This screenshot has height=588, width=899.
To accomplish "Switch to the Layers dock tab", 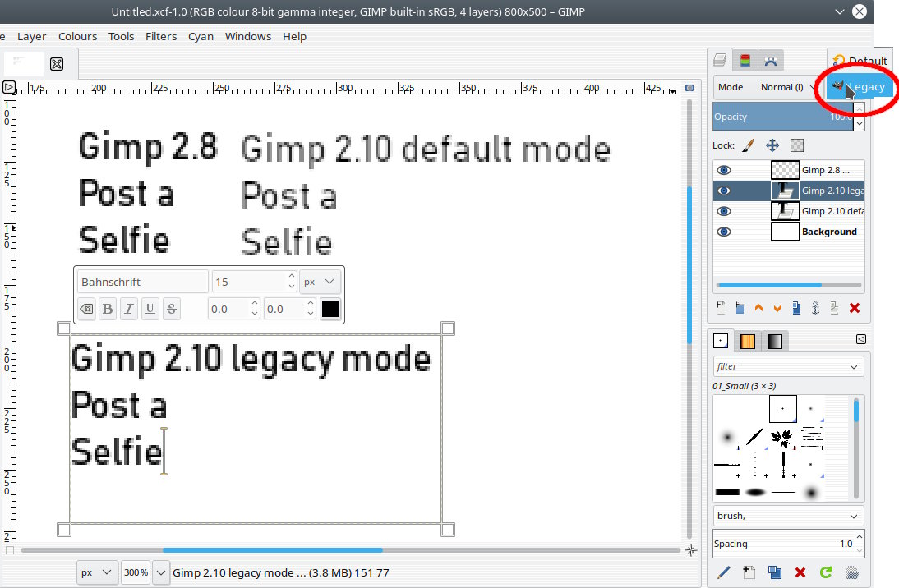I will (720, 60).
